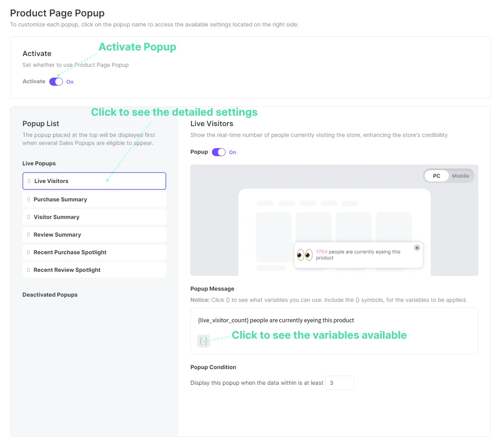Toggle the Product Page Popup Activate switch
The width and height of the screenshot is (504, 448).
(56, 82)
